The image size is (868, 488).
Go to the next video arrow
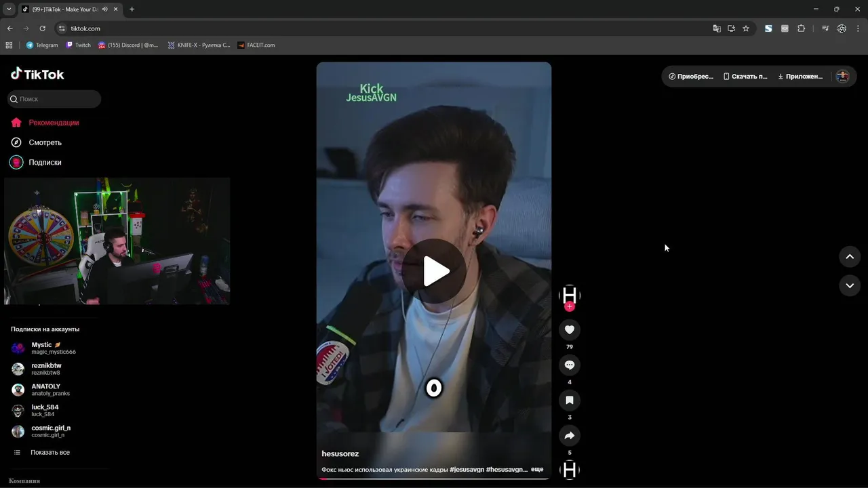pos(850,285)
